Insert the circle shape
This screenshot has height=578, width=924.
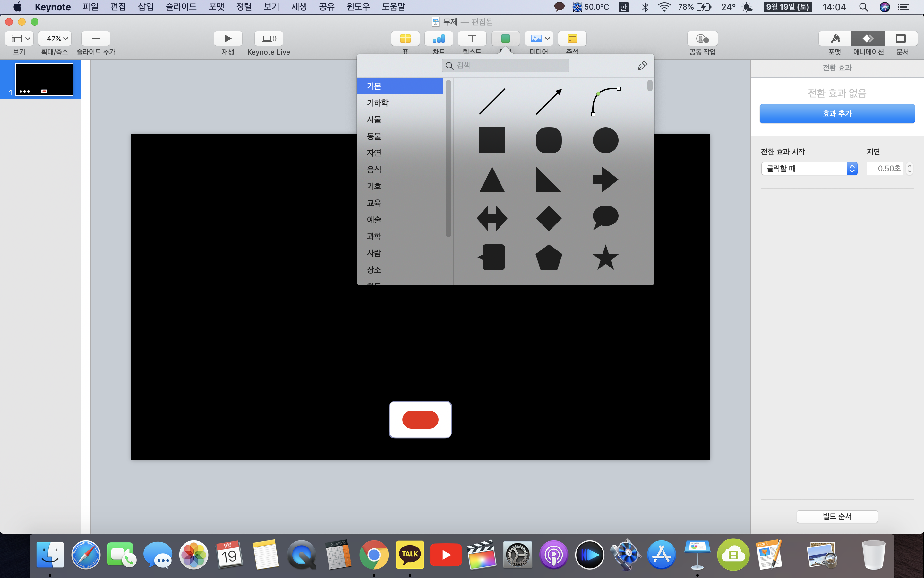coord(605,140)
